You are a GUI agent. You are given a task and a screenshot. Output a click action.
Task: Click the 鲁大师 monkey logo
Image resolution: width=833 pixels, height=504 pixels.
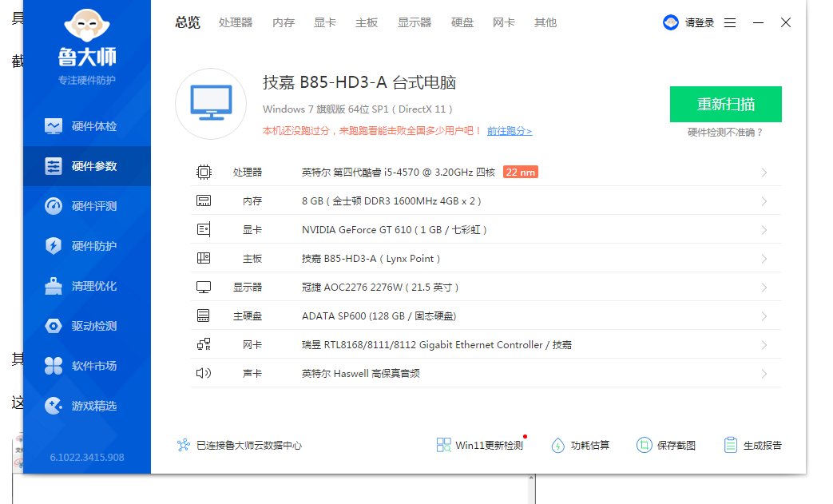[86, 26]
